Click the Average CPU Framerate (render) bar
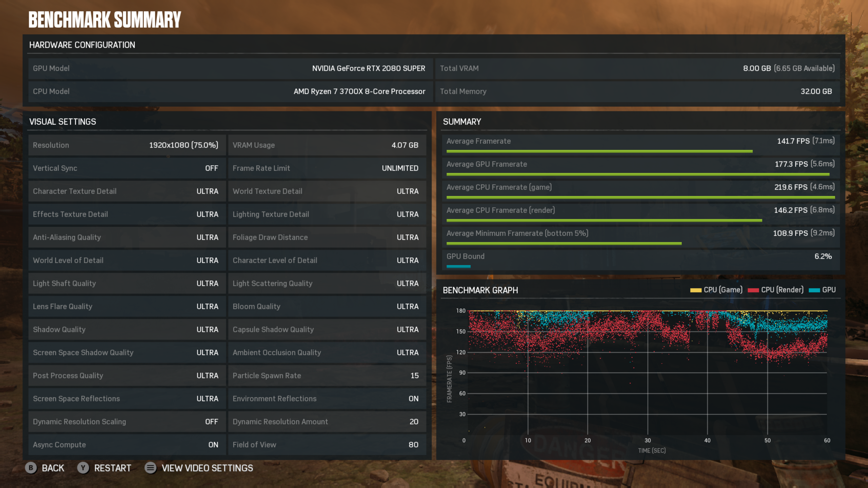This screenshot has height=488, width=868. [604, 221]
